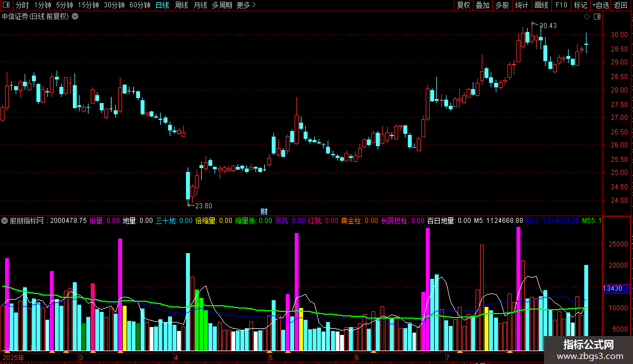Select the 60分钟 period
633x364 pixels.
139,5
